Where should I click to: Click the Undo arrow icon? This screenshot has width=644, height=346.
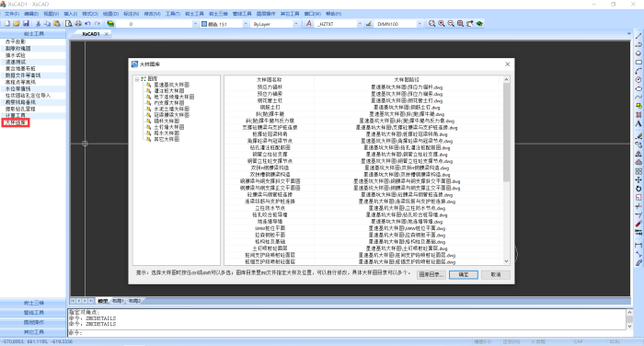click(x=87, y=24)
